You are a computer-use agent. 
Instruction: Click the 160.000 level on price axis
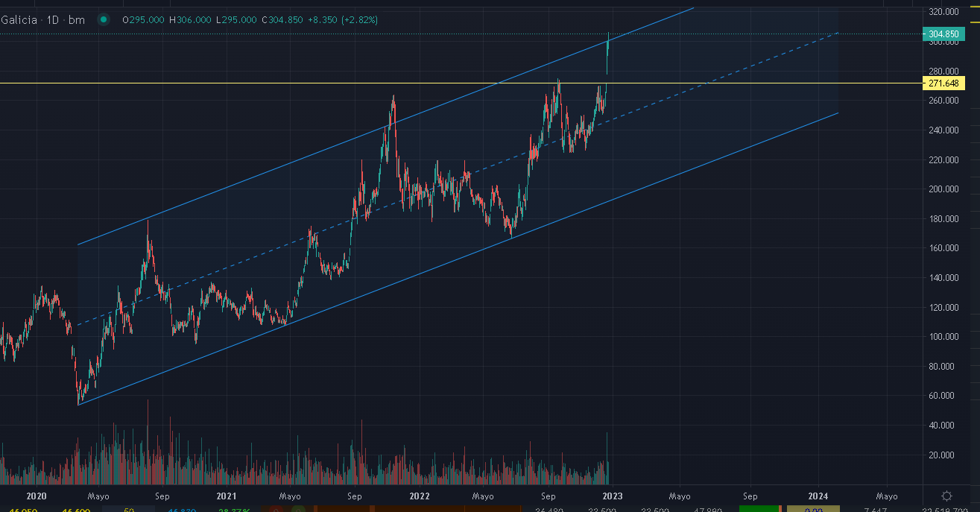943,248
